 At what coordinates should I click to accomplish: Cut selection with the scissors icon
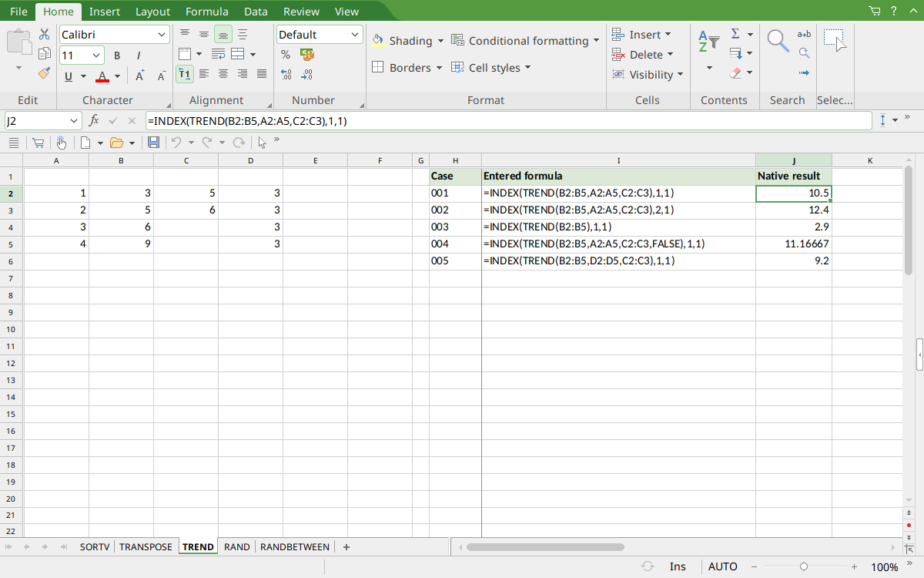44,34
